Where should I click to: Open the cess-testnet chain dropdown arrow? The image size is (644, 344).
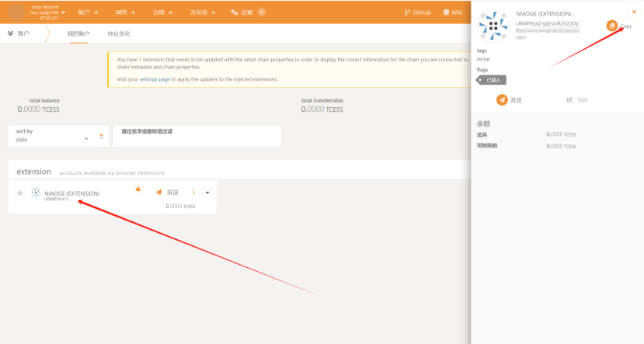[x=63, y=12]
